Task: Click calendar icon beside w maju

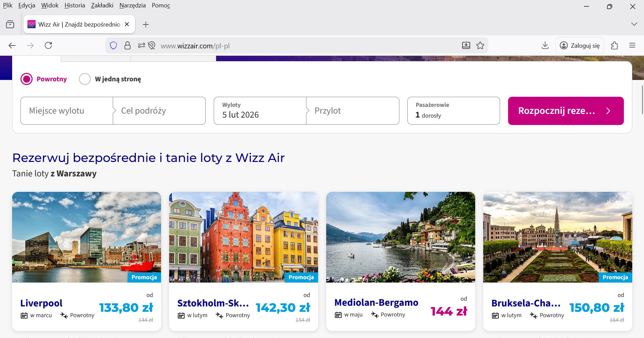Action: (x=338, y=315)
